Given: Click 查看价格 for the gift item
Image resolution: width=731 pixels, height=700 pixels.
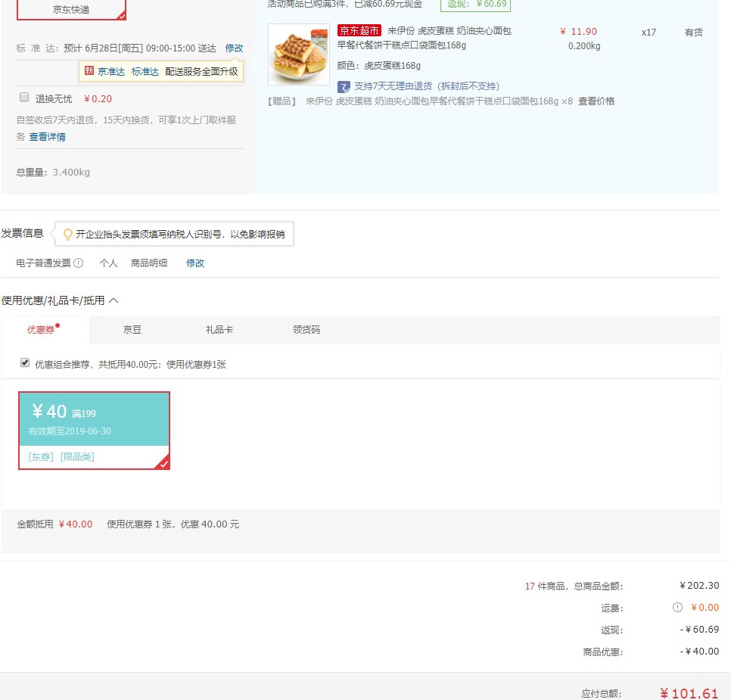Looking at the screenshot, I should pos(596,101).
